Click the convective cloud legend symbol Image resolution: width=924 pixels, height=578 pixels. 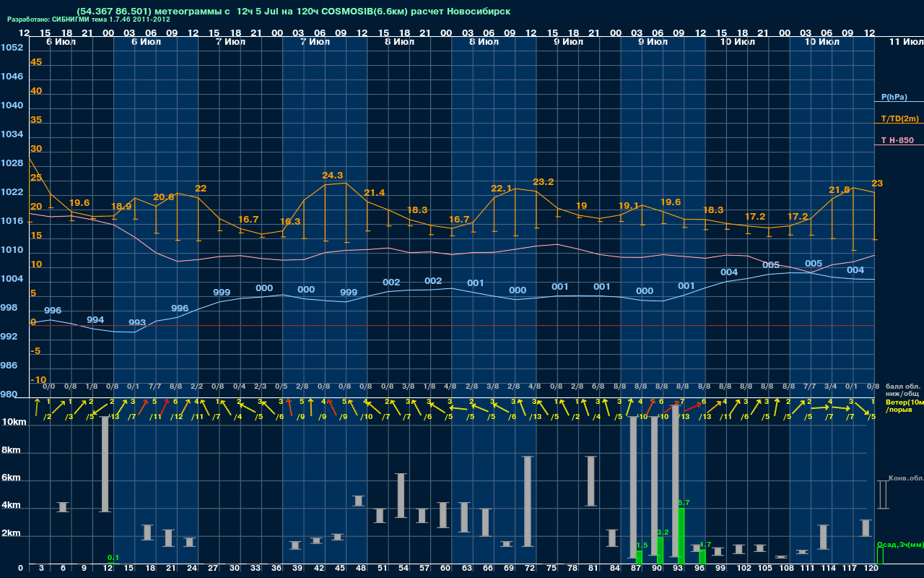(x=881, y=495)
